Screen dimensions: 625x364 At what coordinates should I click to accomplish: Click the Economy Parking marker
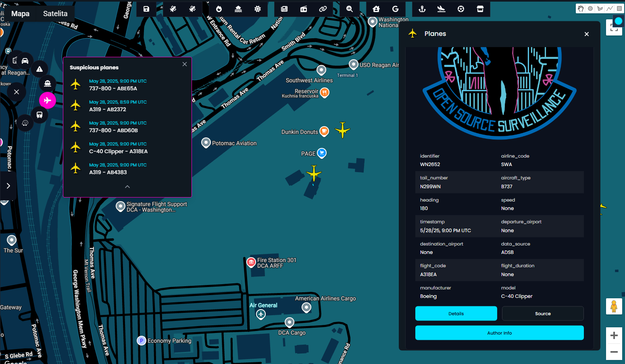point(141,341)
